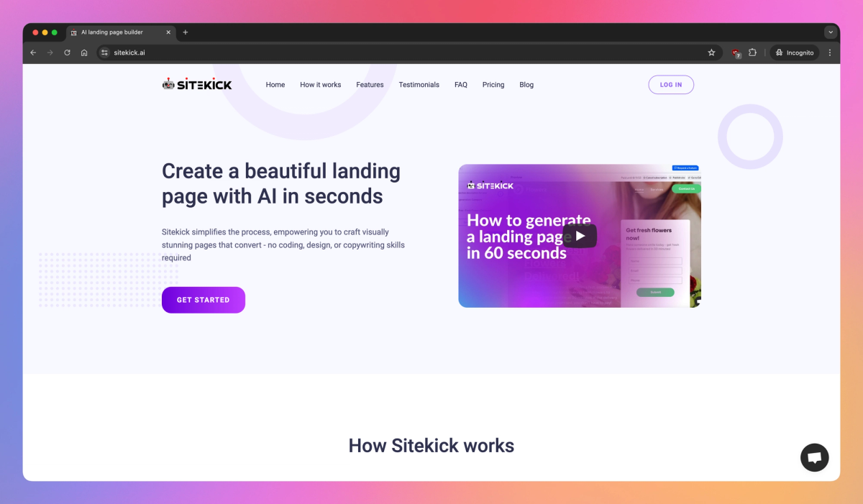Screen dimensions: 863x504
Task: Click the GET STARTED button
Action: [204, 300]
